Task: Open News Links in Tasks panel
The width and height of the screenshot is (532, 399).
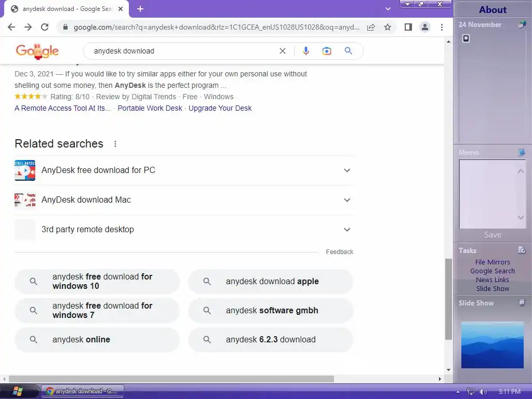Action: point(493,280)
